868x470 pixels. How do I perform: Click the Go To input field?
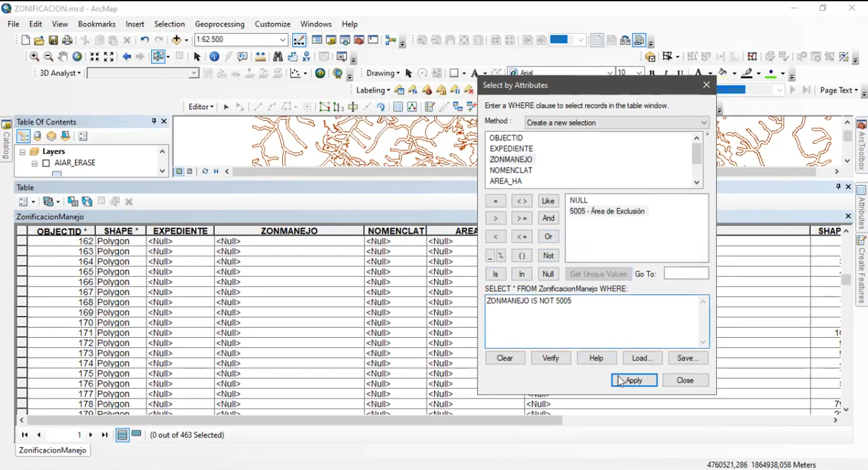pos(686,274)
